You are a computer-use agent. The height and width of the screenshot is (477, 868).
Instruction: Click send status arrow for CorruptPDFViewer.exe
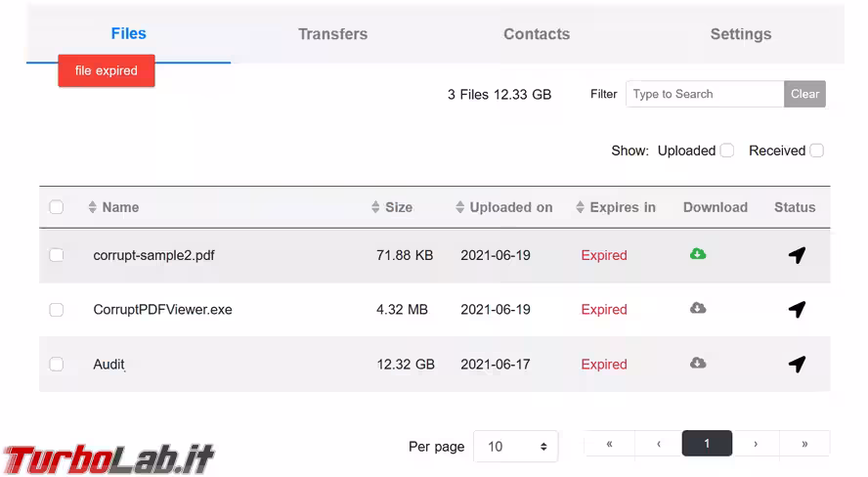pyautogui.click(x=797, y=310)
